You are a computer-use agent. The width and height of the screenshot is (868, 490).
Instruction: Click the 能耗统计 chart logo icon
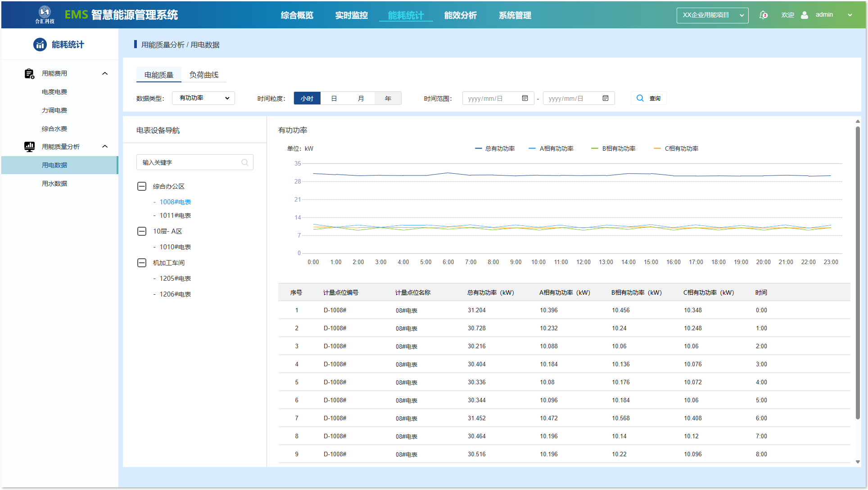pyautogui.click(x=40, y=45)
